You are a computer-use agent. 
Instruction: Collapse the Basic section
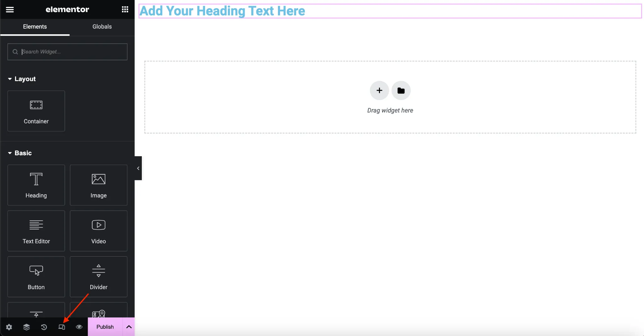click(20, 153)
